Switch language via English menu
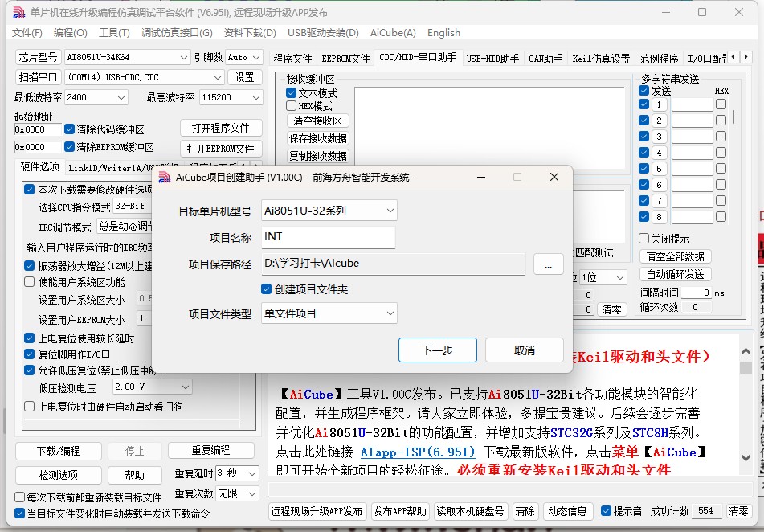The image size is (764, 532). coord(443,33)
